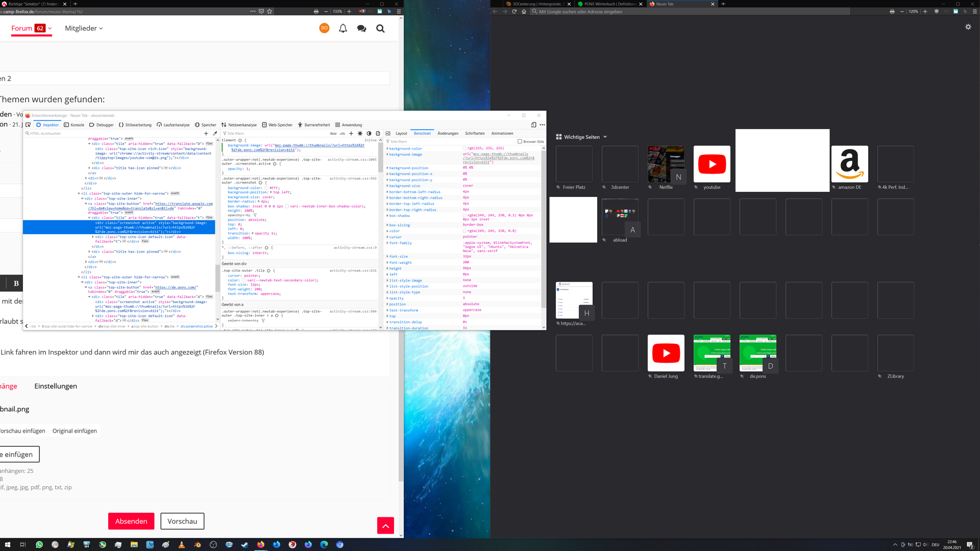Open the Mitglieder dropdown menu
This screenshot has height=551, width=980.
coord(84,29)
